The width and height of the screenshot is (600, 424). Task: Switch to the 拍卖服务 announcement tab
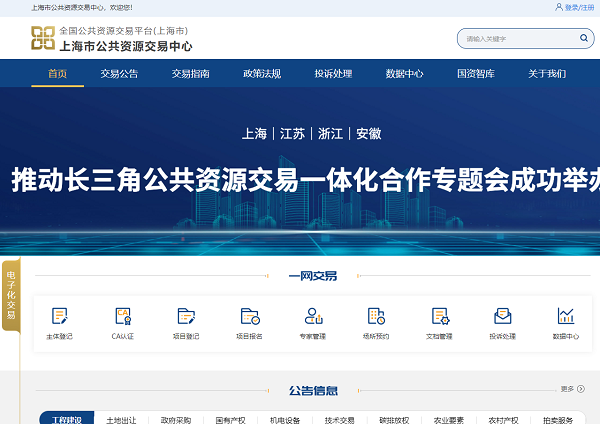point(558,420)
